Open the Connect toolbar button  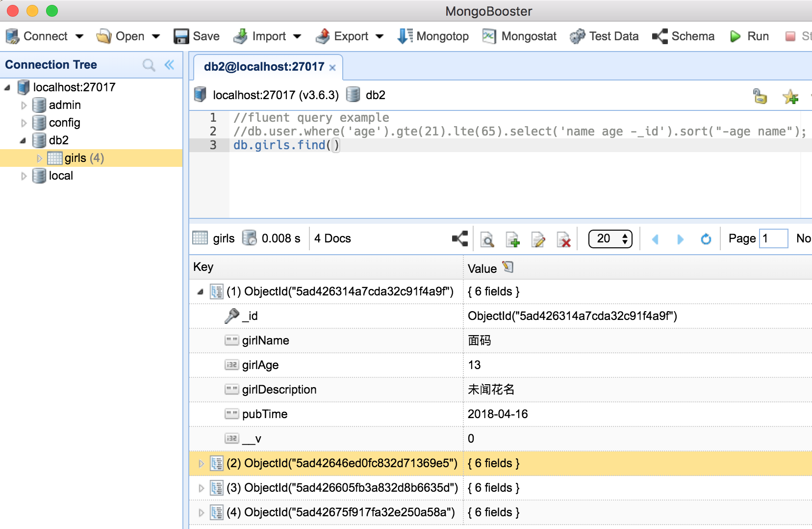coord(36,36)
